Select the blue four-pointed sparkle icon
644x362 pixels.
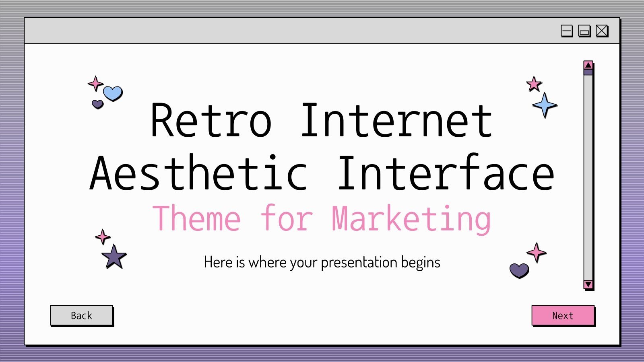click(544, 105)
